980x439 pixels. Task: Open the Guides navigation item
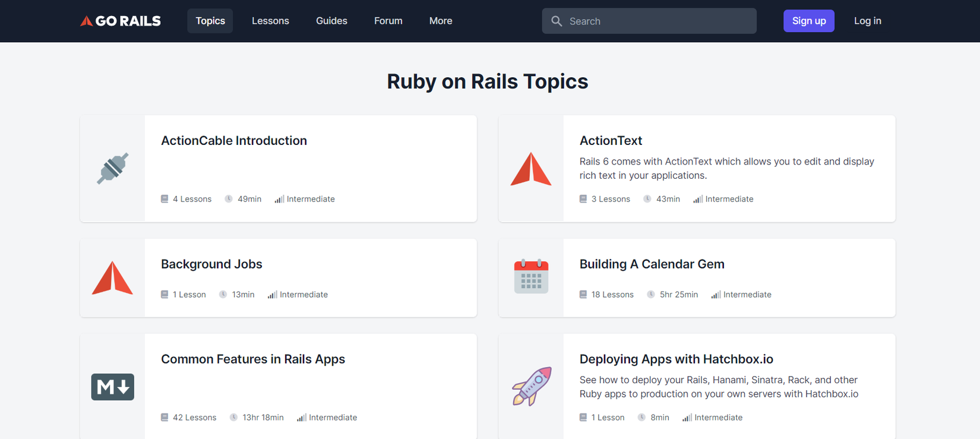point(331,21)
